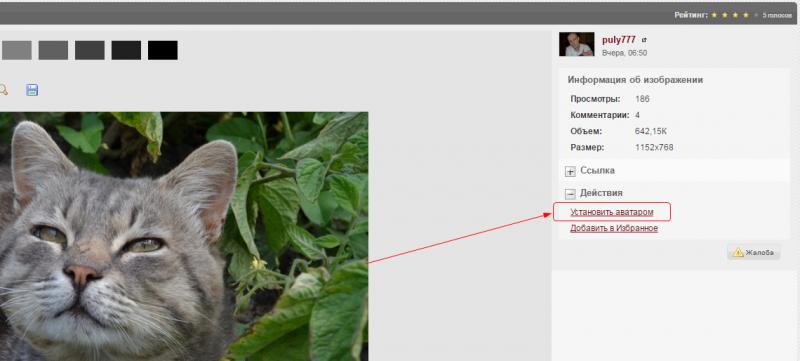Image resolution: width=800 pixels, height=361 pixels.
Task: Select the lightest grey background swatch
Action: (x=17, y=50)
